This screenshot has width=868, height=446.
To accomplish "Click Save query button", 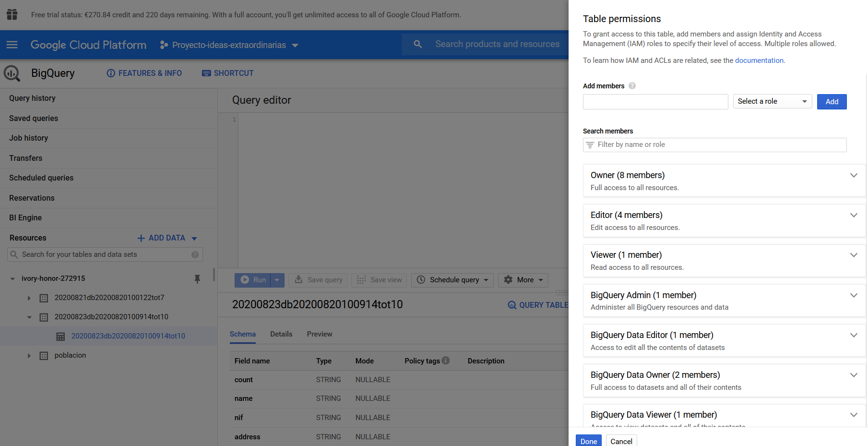I will pyautogui.click(x=319, y=280).
